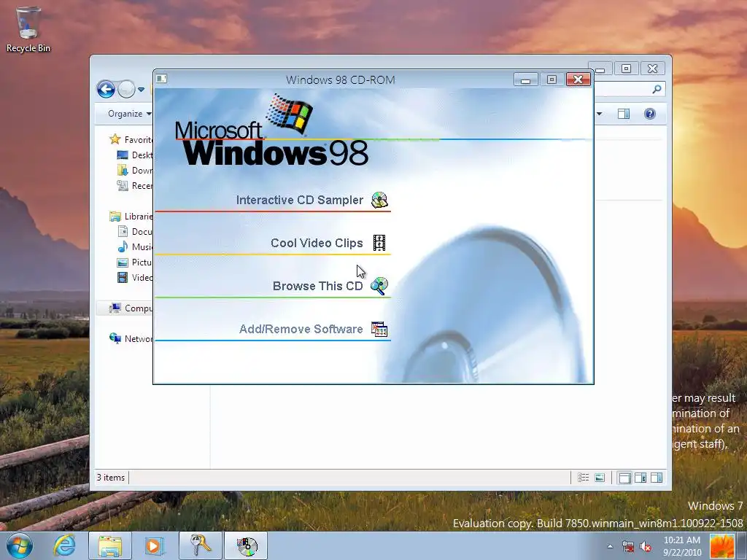Click the muted volume tray icon
Image resolution: width=747 pixels, height=560 pixels.
(646, 547)
